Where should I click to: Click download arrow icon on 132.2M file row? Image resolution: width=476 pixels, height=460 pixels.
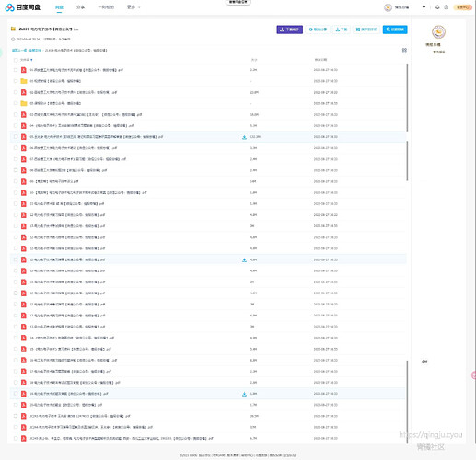point(244,137)
